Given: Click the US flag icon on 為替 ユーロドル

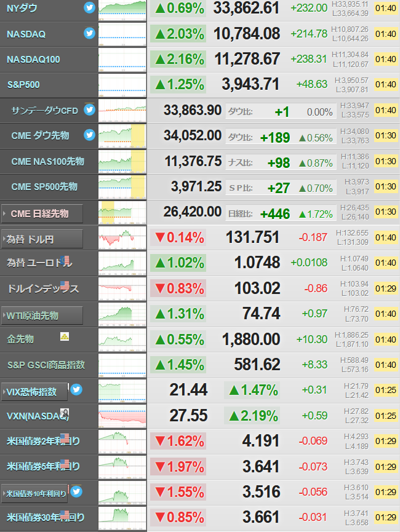Looking at the screenshot, I should coord(65,260).
